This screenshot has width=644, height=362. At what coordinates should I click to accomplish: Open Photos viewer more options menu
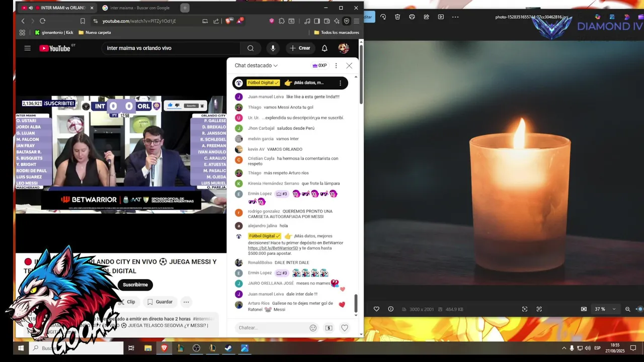coord(455,17)
